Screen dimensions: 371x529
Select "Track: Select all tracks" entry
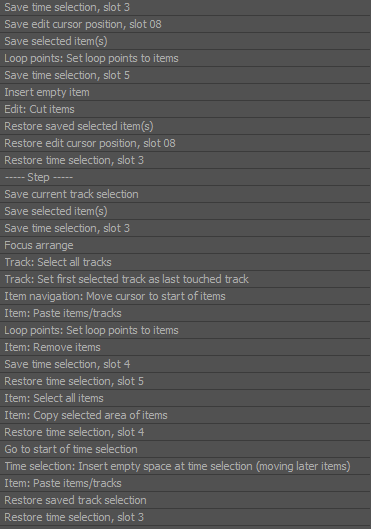[185, 262]
